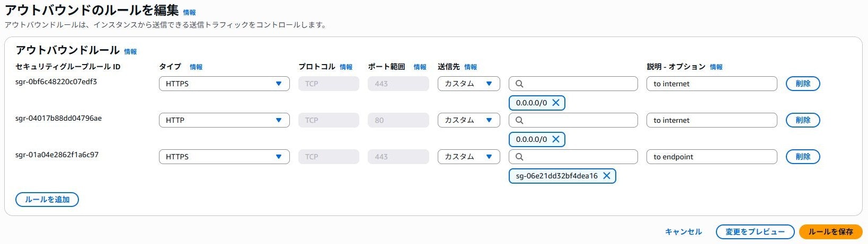Select rule ID text sgr-04017b88dd04796ae
This screenshot has width=868, height=244.
pyautogui.click(x=58, y=118)
